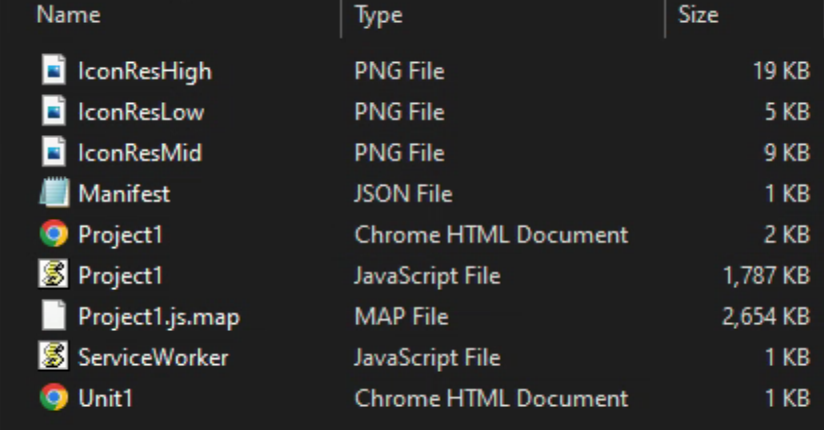Click the IconResHigh PNG file icon

point(54,70)
